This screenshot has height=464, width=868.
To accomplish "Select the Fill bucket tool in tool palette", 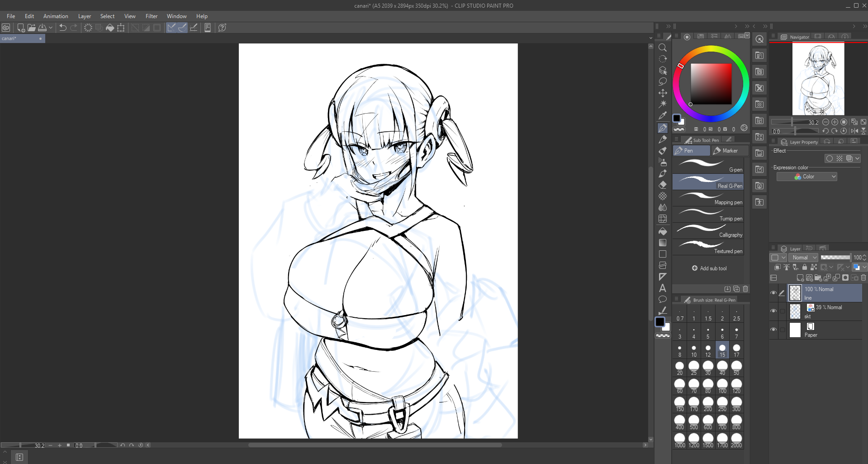I will pyautogui.click(x=663, y=231).
